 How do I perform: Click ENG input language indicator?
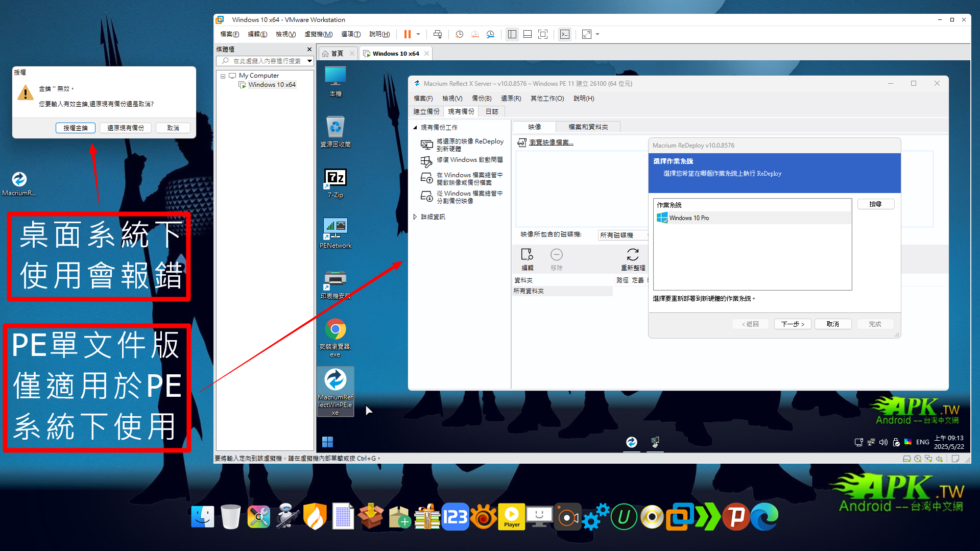click(x=922, y=442)
